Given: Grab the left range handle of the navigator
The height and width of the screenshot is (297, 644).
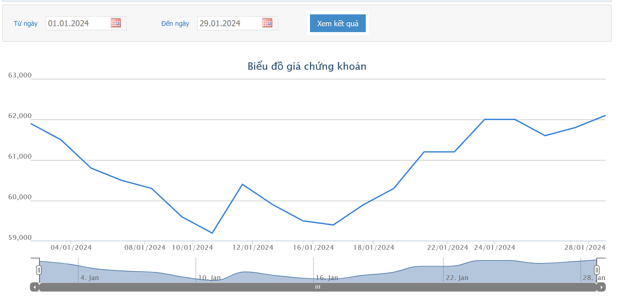Looking at the screenshot, I should tap(39, 270).
